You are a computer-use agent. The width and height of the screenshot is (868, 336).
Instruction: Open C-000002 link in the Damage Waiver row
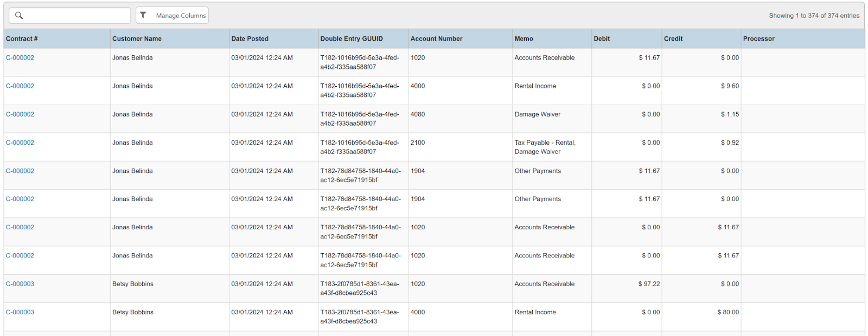(x=20, y=114)
